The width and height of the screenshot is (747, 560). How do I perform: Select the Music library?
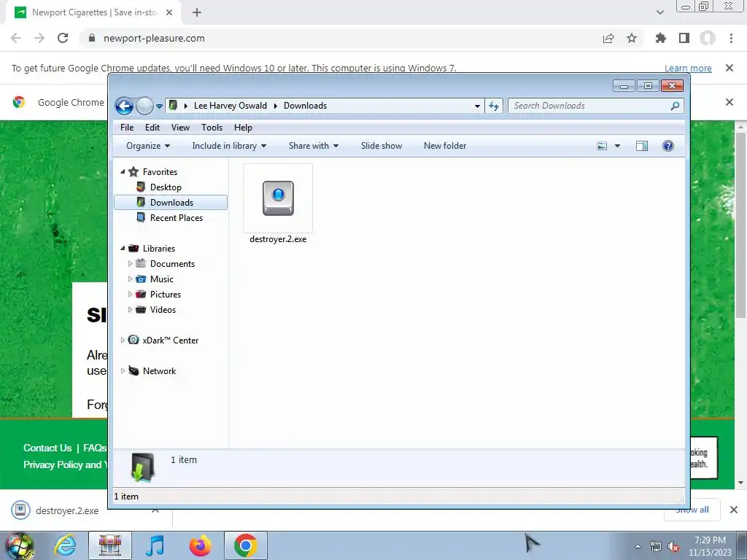click(x=161, y=279)
